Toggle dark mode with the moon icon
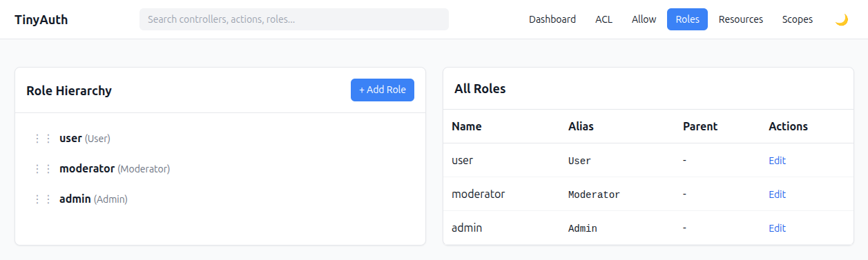 click(x=841, y=19)
